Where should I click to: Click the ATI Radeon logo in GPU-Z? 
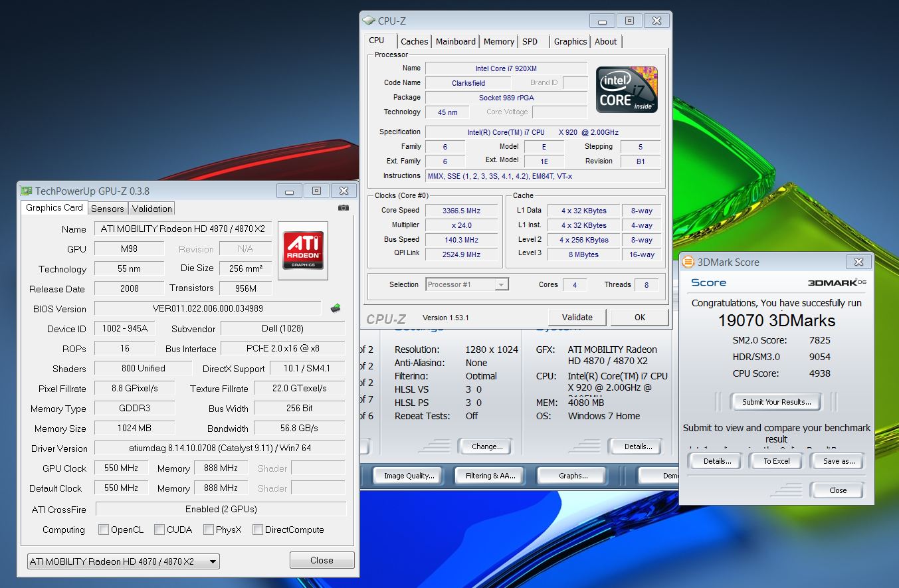point(303,250)
